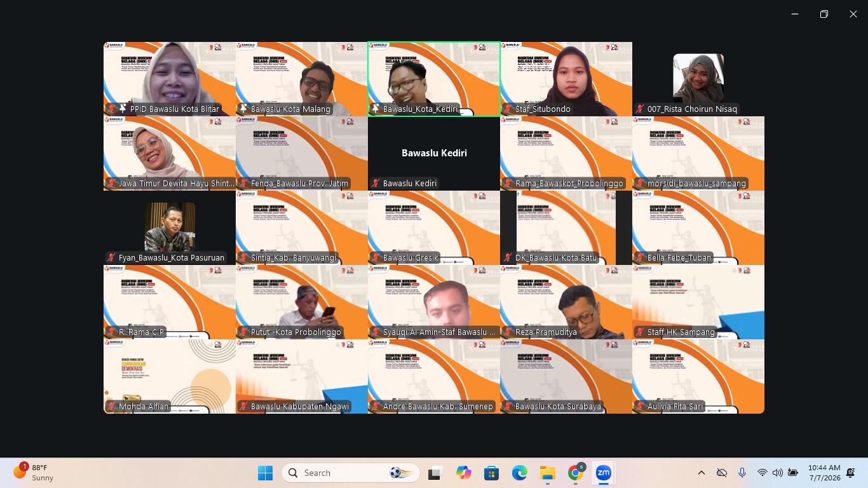Select the Bawaslu Kota Malang participant tile
This screenshot has width=868, height=488.
point(302,79)
